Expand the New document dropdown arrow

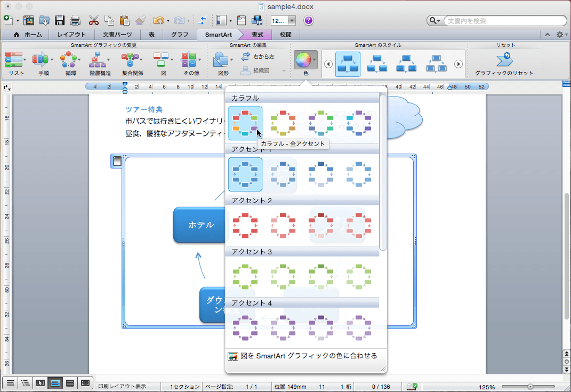pos(18,21)
